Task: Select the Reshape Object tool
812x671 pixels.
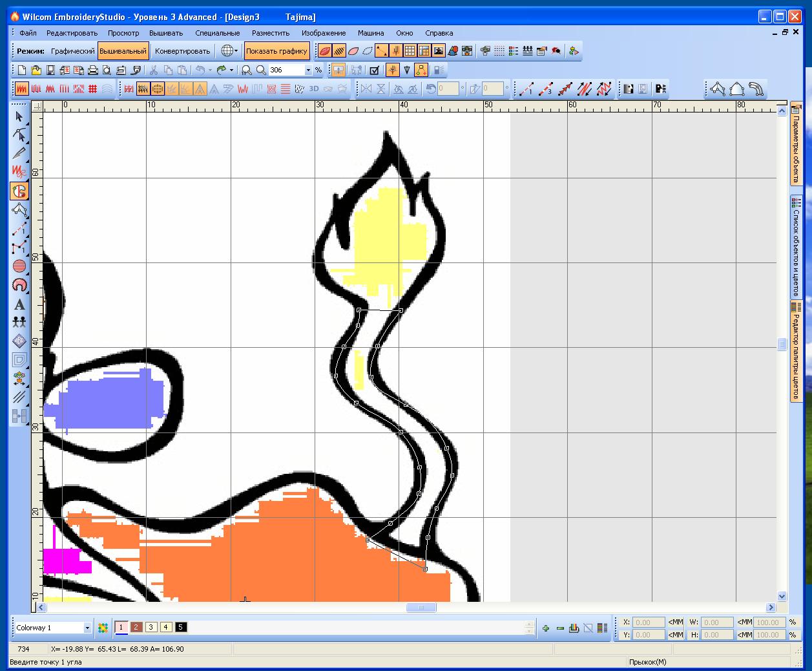Action: coord(19,135)
